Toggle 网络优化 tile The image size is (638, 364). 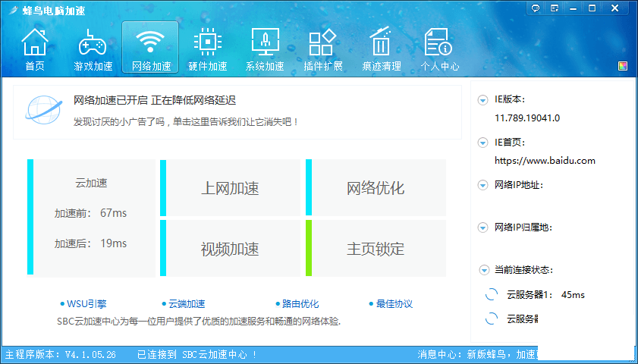[x=376, y=188]
